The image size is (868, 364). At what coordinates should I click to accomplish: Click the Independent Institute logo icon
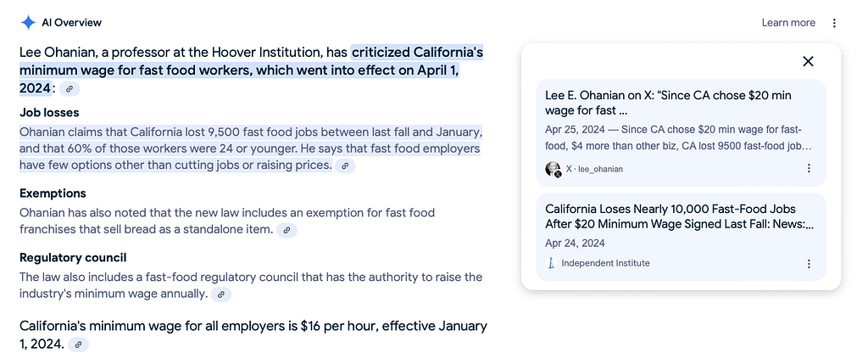[551, 263]
